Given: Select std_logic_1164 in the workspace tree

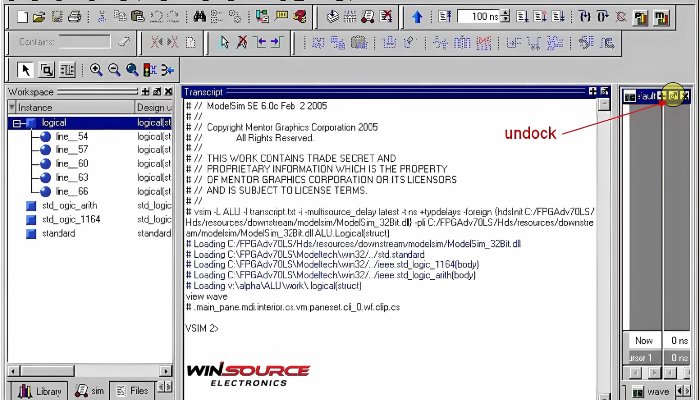Looking at the screenshot, I should 62,219.
